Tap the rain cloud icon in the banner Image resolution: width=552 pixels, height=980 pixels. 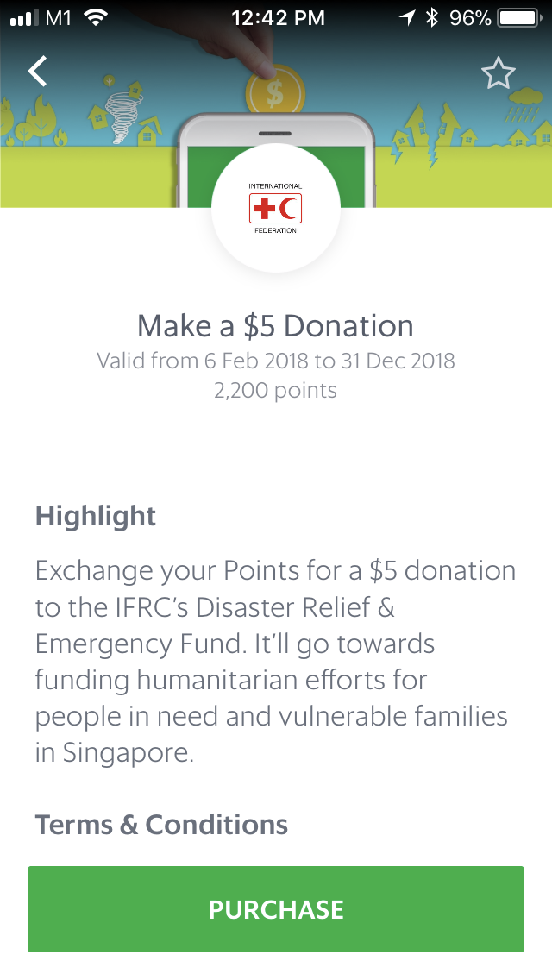click(524, 106)
